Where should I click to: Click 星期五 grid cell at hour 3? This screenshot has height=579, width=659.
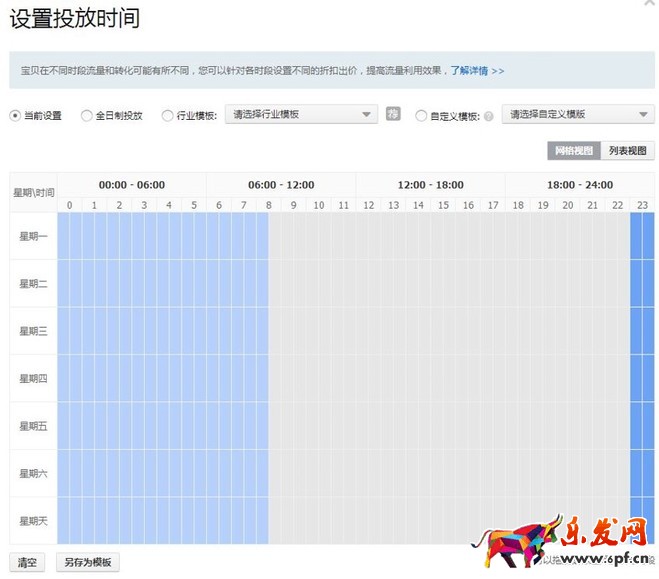point(144,426)
